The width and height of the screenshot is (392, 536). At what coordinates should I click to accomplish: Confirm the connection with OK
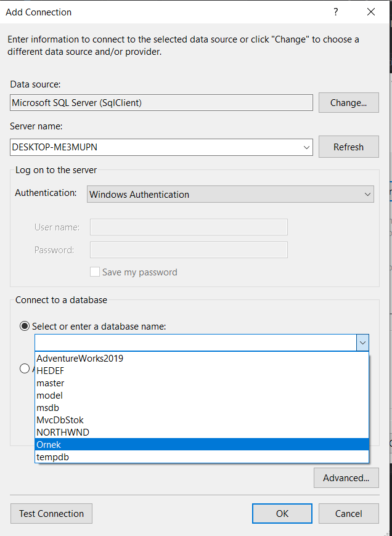[282, 513]
